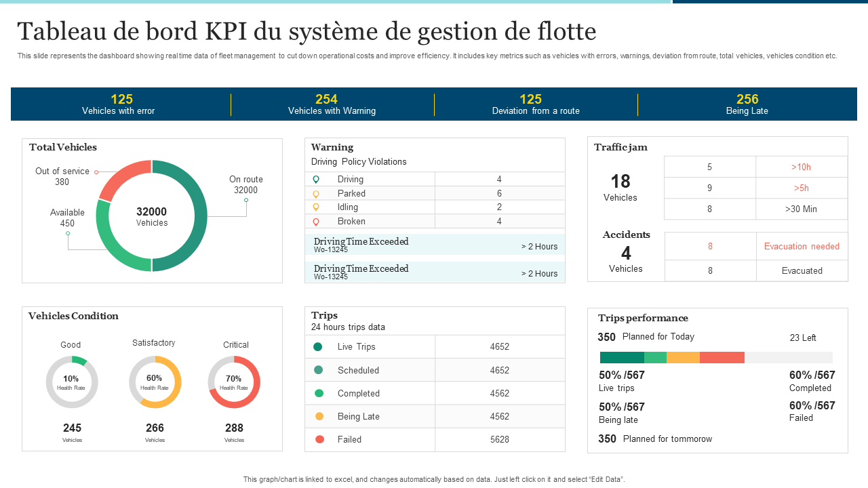The image size is (868, 488).
Task: Select the Satisfactory 60% health rate gauge
Action: tap(155, 382)
